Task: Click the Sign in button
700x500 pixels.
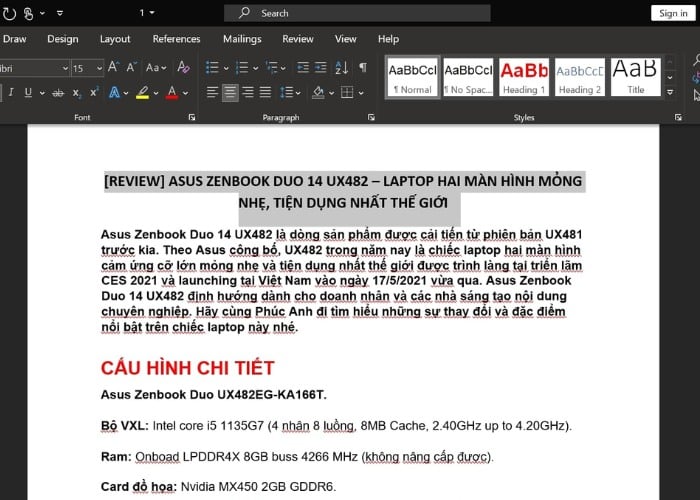Action: click(x=671, y=13)
